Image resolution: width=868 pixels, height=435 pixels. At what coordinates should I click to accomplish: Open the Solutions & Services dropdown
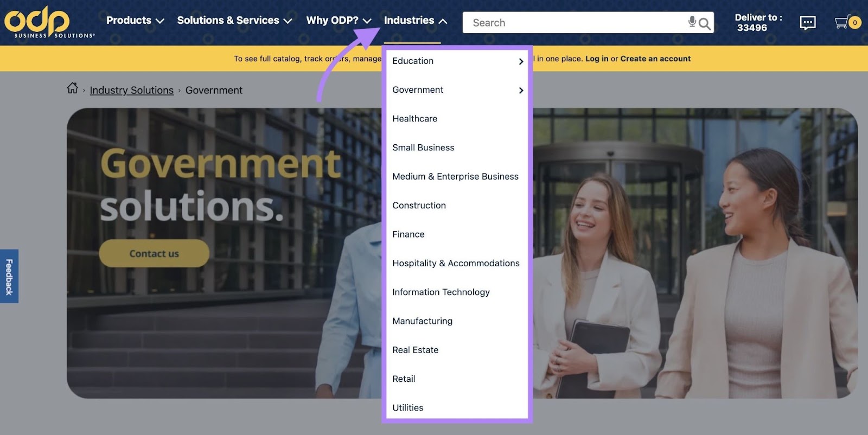(234, 21)
